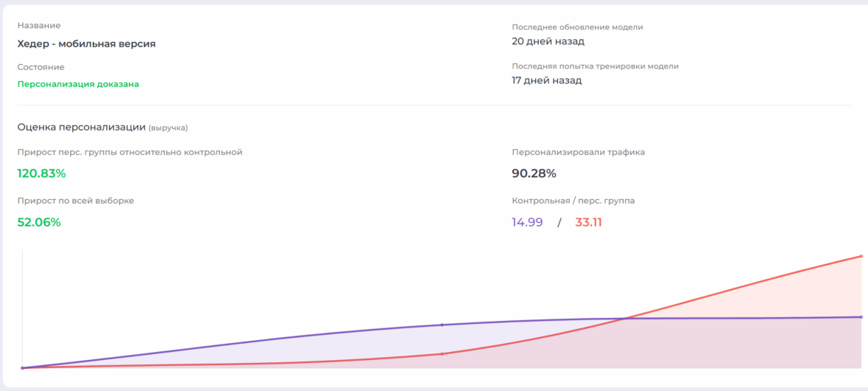Click the 90.28% personalized traffic value

point(534,173)
